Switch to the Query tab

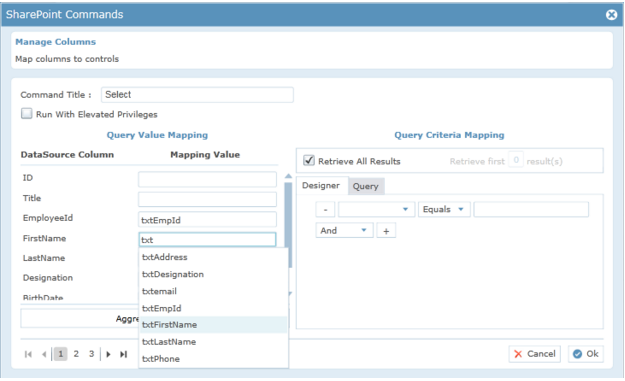tap(366, 186)
